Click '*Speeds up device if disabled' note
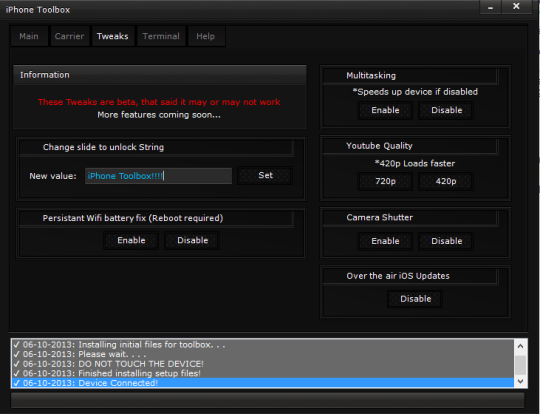 tap(415, 92)
